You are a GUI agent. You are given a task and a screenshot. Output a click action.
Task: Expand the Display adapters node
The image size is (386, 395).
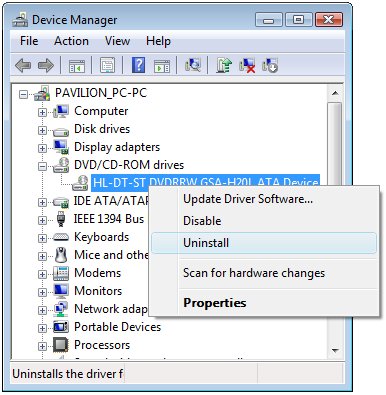(x=42, y=148)
